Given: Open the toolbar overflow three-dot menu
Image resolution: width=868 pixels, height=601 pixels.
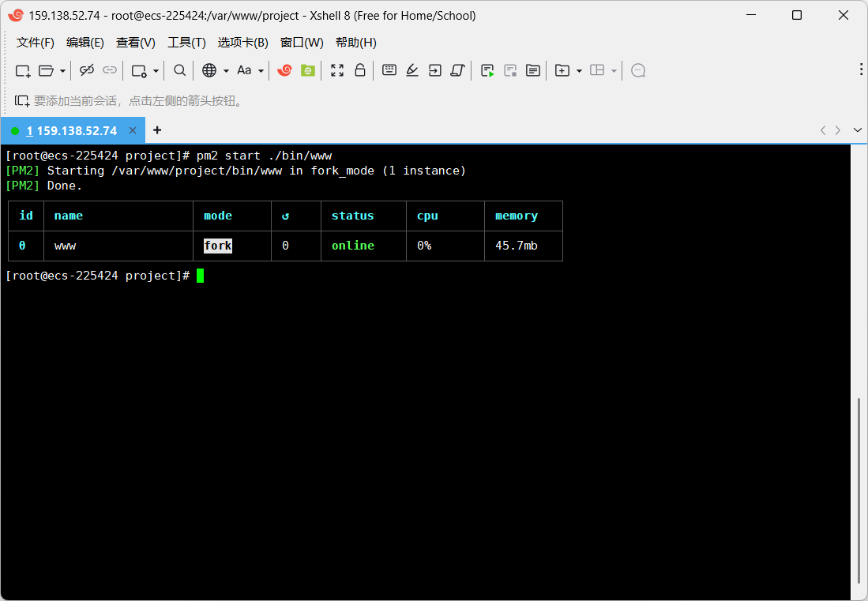Looking at the screenshot, I should coord(861,69).
